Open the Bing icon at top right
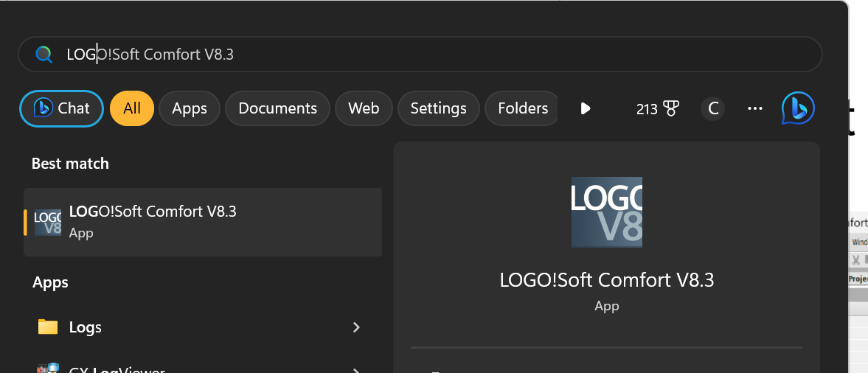This screenshot has width=868, height=373. click(x=798, y=108)
